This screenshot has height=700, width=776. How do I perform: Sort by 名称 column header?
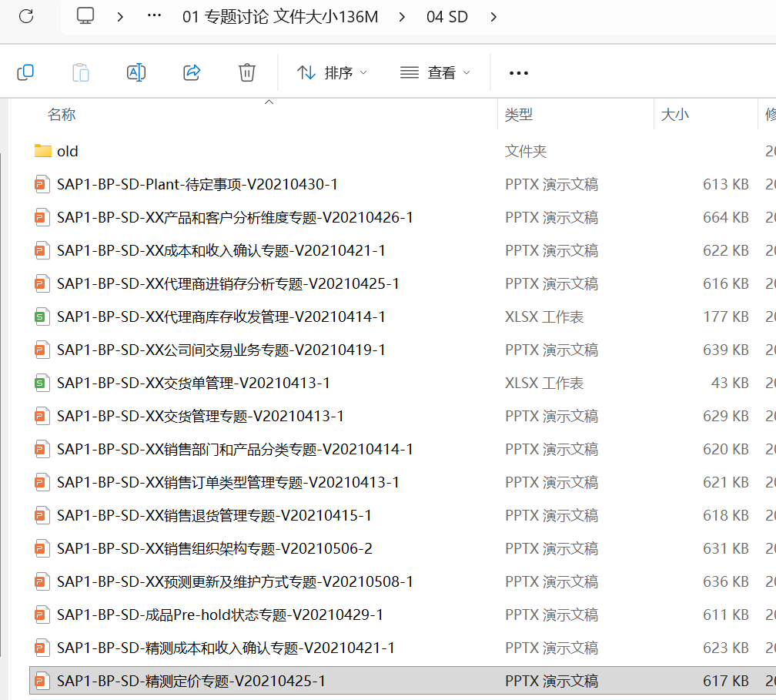pos(62,115)
